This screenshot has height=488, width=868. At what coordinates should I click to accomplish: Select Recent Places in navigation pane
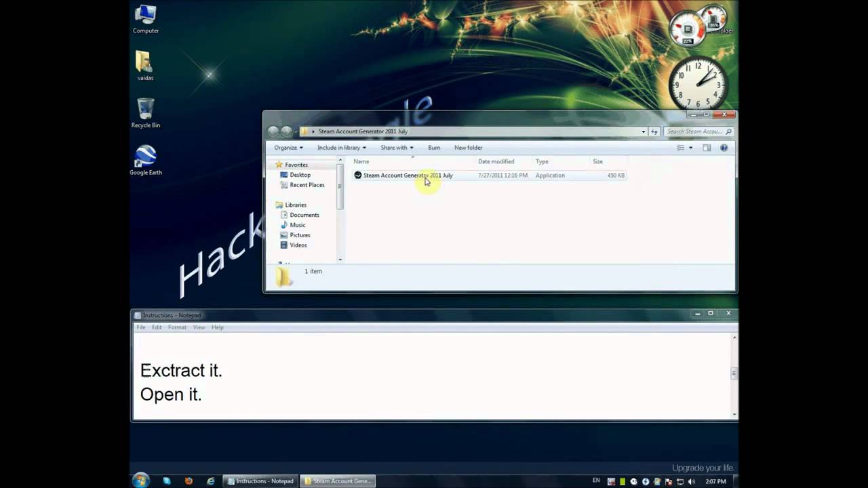[x=307, y=185]
